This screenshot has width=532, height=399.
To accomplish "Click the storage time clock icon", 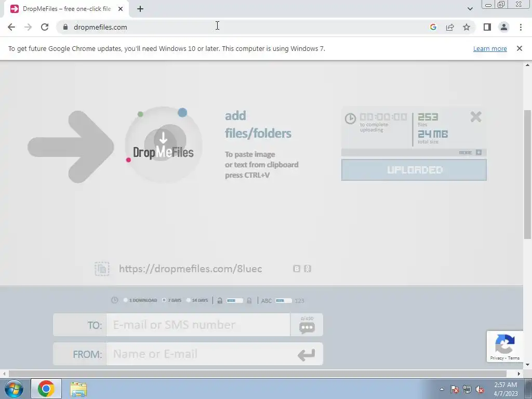I will pyautogui.click(x=115, y=300).
